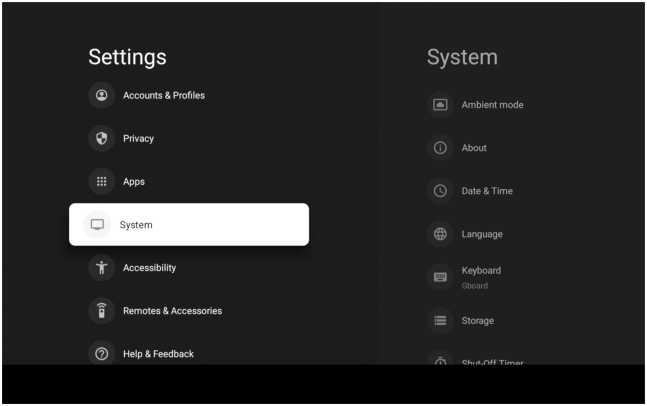Click the Language globe icon
The height and width of the screenshot is (406, 647).
point(439,234)
